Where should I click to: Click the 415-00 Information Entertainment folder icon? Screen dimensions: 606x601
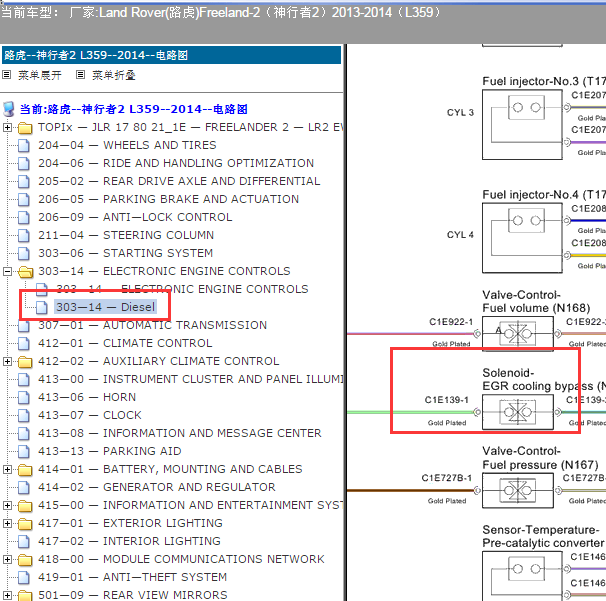pos(25,506)
